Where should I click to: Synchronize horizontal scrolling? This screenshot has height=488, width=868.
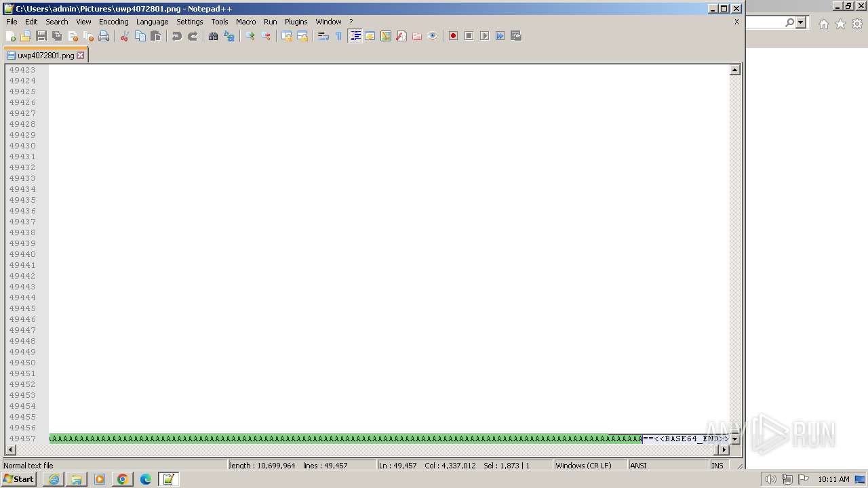coord(302,36)
